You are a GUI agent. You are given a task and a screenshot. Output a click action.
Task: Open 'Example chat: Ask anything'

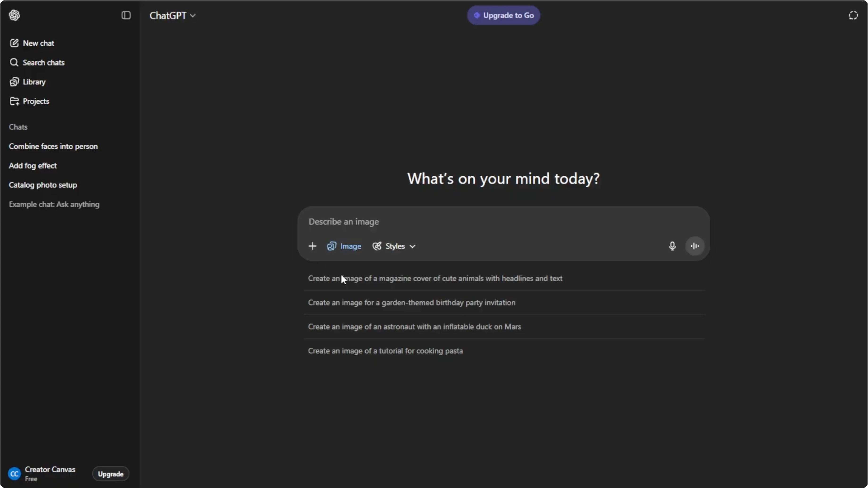tap(54, 204)
